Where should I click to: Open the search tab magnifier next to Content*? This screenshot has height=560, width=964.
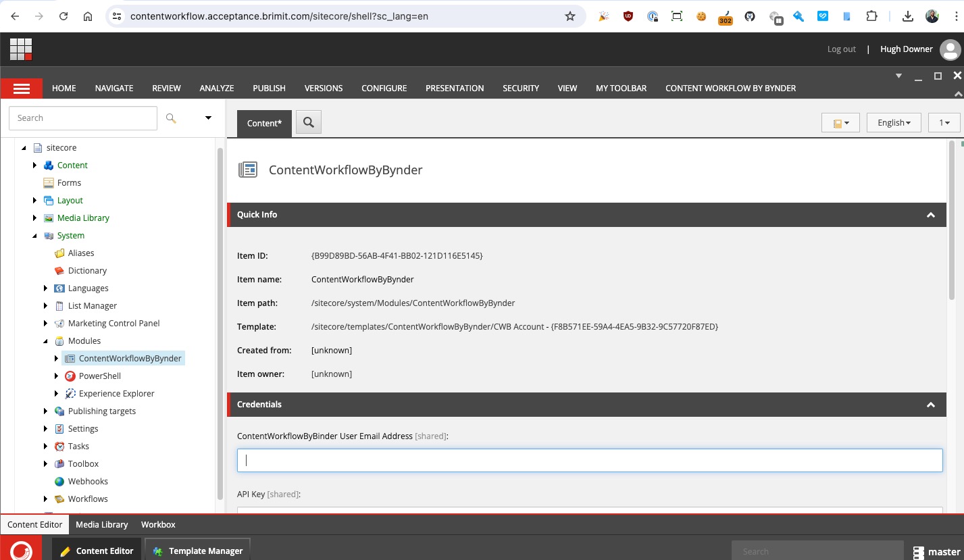coord(309,122)
